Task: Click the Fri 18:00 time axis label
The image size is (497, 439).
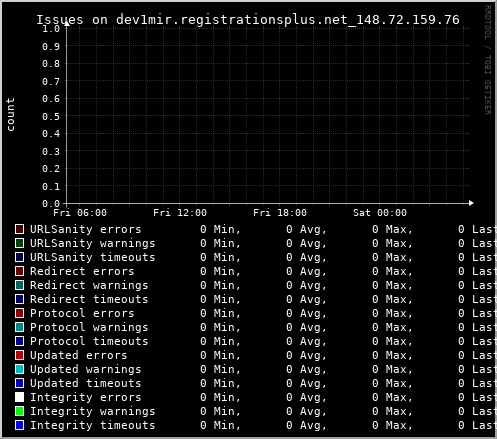Action: coord(280,213)
